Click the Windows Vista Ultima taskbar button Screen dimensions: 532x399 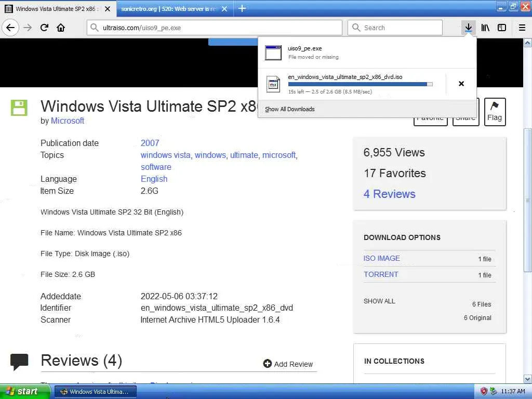point(96,392)
